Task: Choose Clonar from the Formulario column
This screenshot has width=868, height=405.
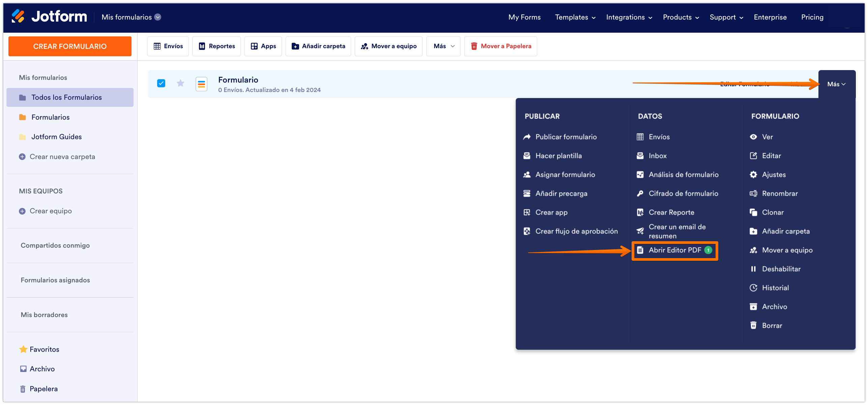Action: click(773, 212)
